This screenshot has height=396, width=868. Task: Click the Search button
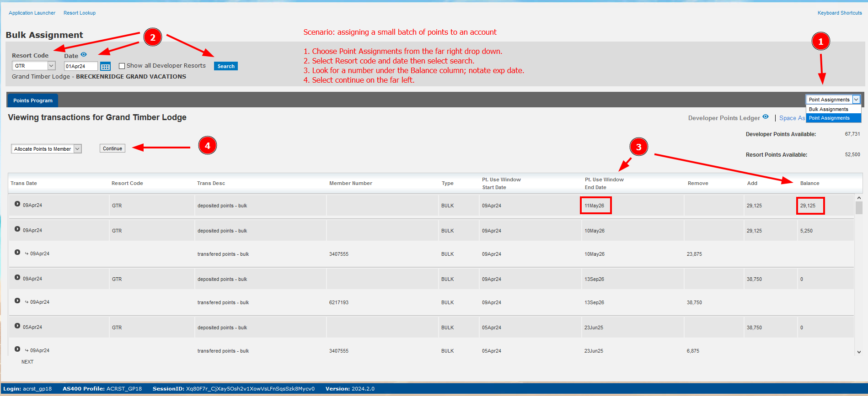(226, 66)
